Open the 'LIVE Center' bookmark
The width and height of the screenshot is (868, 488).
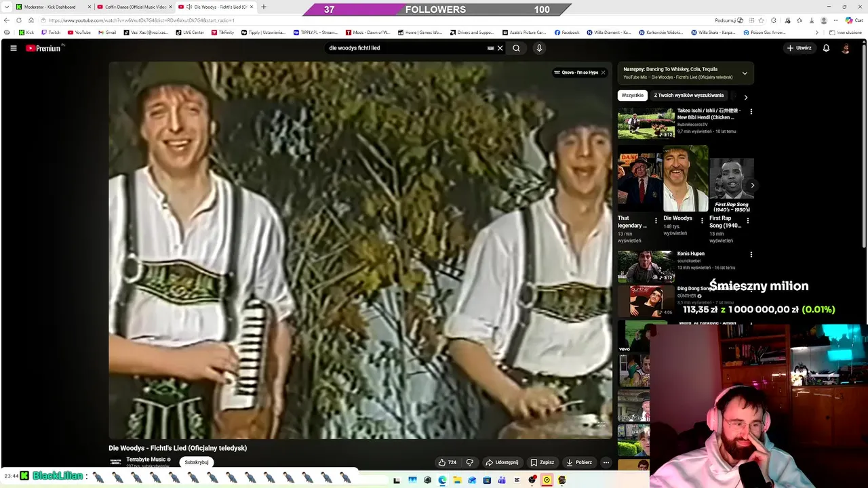point(190,33)
